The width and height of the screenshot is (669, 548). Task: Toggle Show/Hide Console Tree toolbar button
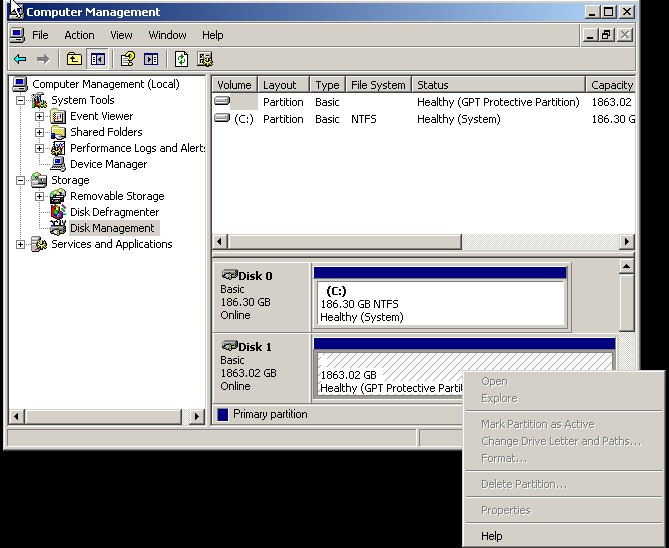click(97, 59)
